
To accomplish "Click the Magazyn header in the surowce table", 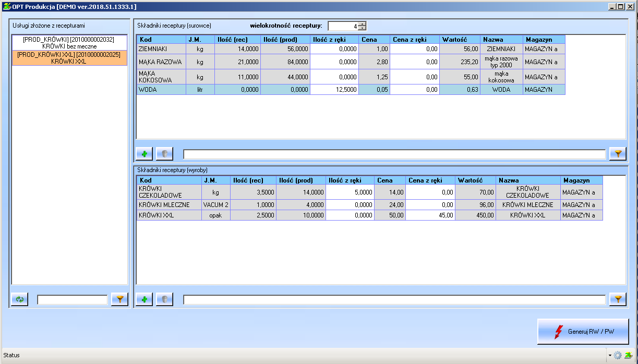I will coord(544,39).
